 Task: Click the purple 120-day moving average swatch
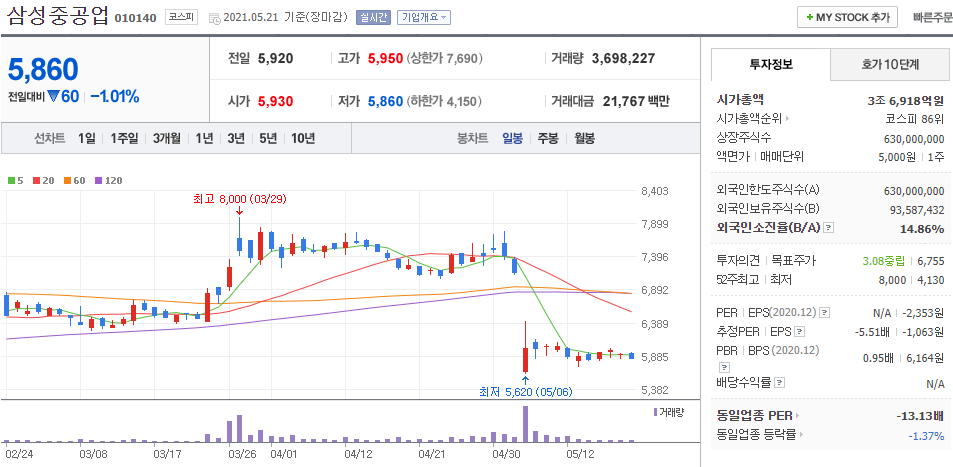98,181
